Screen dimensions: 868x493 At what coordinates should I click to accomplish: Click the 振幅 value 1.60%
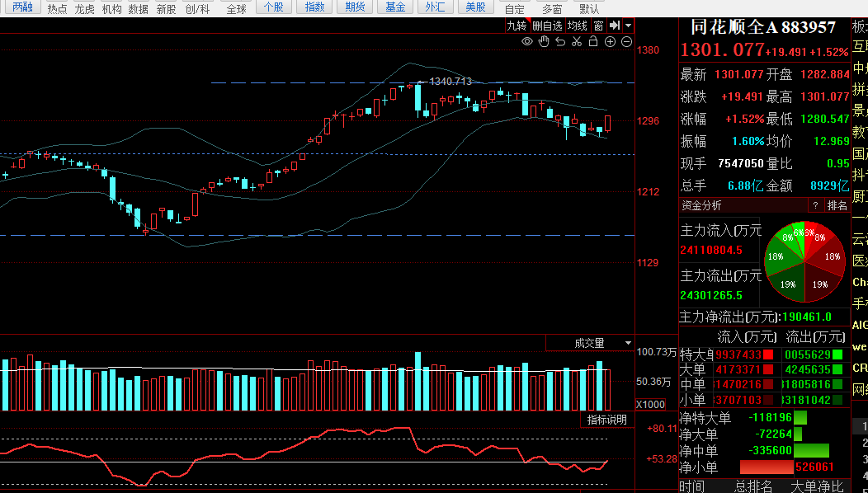click(748, 142)
